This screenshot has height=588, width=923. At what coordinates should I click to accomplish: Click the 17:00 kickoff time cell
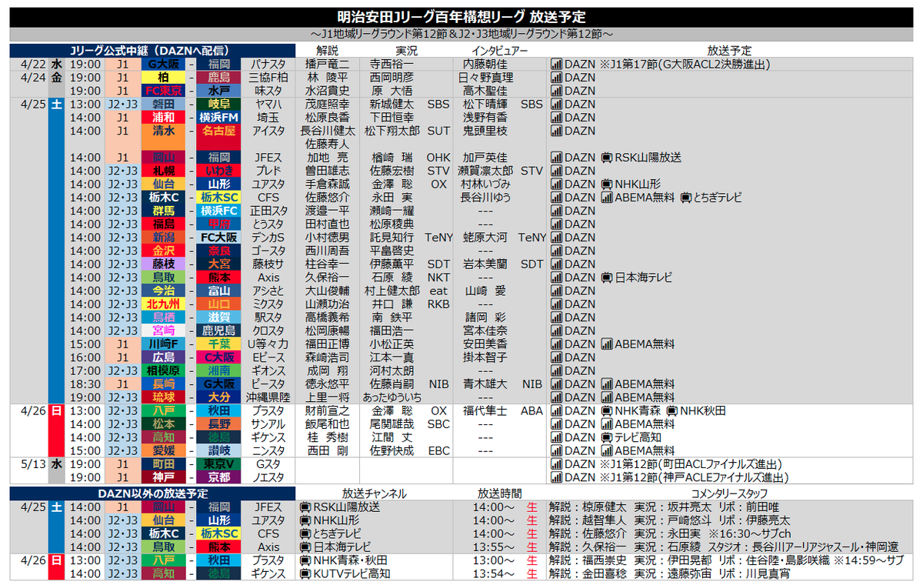click(x=85, y=370)
